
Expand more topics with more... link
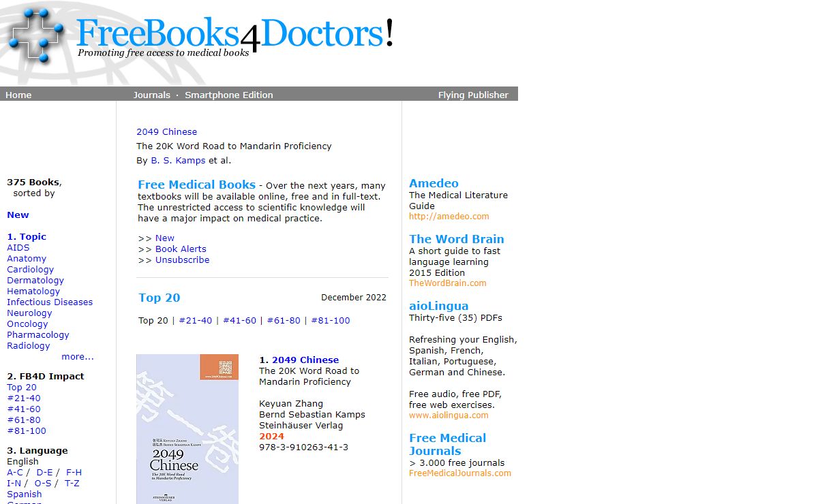point(78,357)
